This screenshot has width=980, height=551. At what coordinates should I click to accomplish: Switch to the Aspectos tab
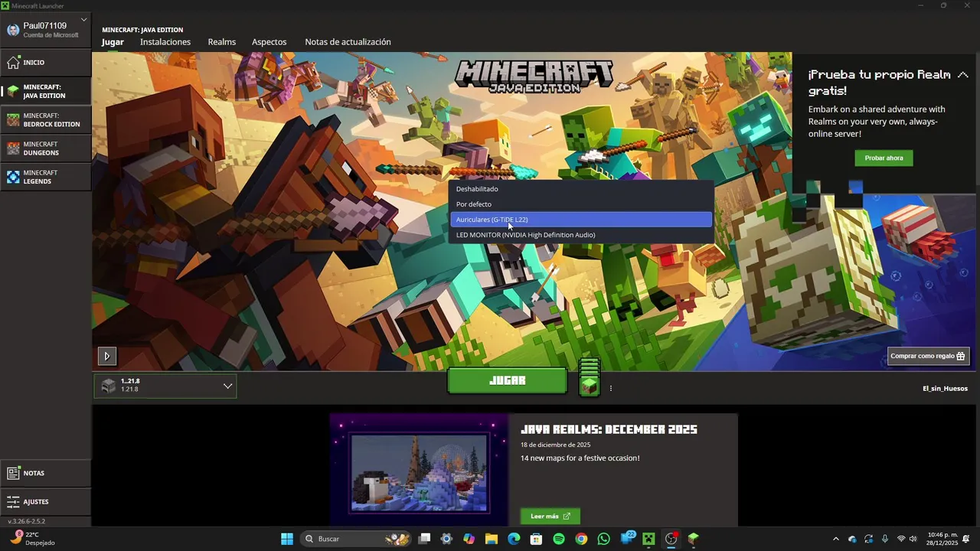pyautogui.click(x=269, y=42)
